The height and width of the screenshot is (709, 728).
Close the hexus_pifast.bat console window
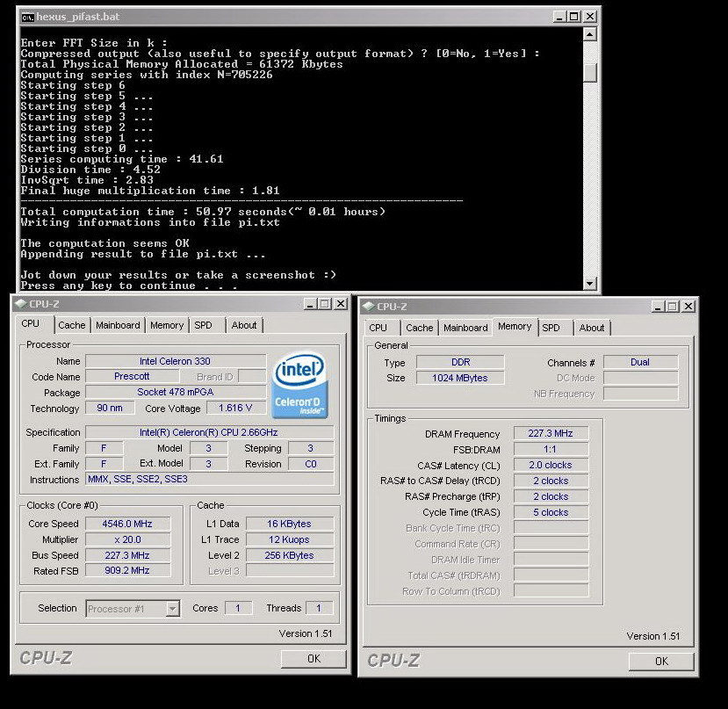pyautogui.click(x=590, y=18)
